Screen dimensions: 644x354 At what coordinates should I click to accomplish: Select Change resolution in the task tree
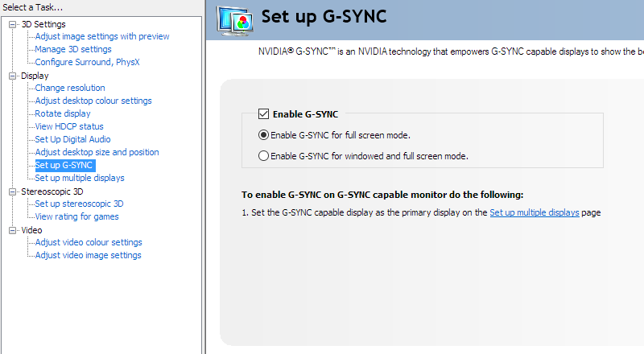pos(70,88)
